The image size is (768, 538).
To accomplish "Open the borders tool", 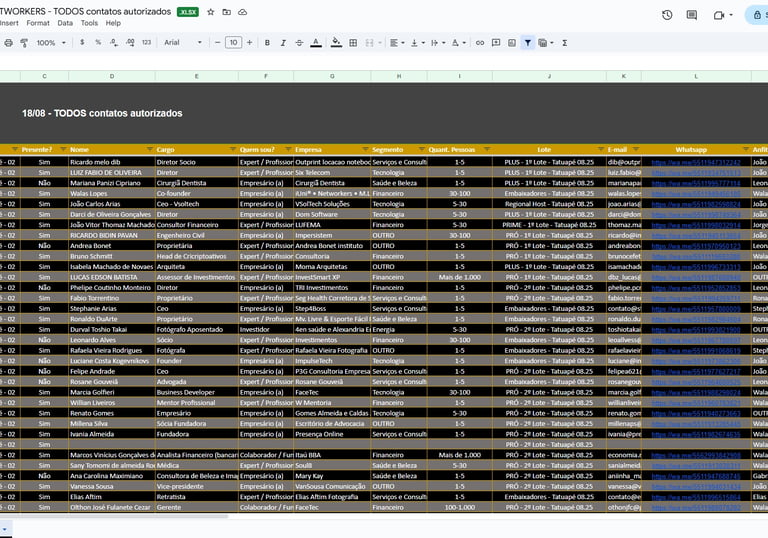I will [x=354, y=43].
